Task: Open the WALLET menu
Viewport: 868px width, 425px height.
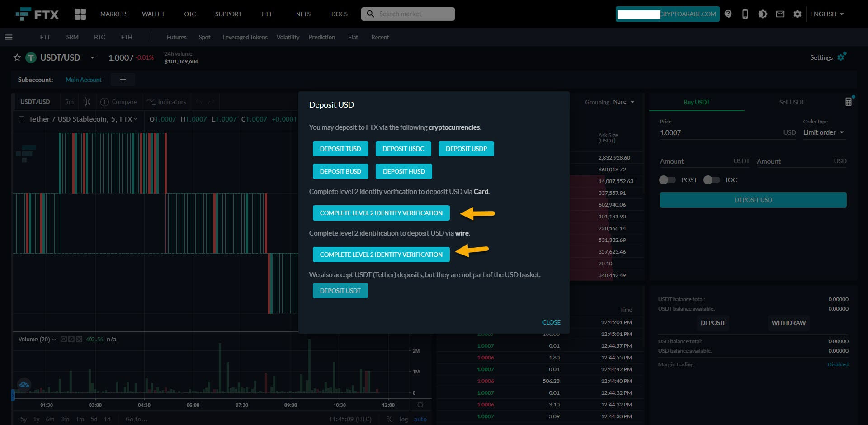Action: tap(153, 14)
